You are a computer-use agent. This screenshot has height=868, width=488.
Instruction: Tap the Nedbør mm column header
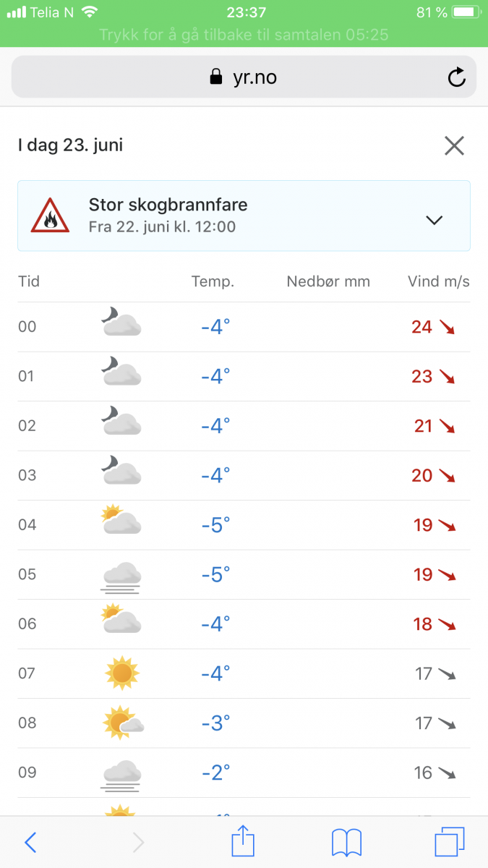point(328,282)
